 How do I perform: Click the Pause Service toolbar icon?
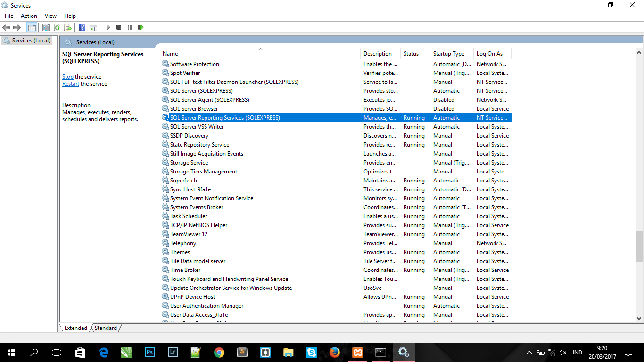130,27
